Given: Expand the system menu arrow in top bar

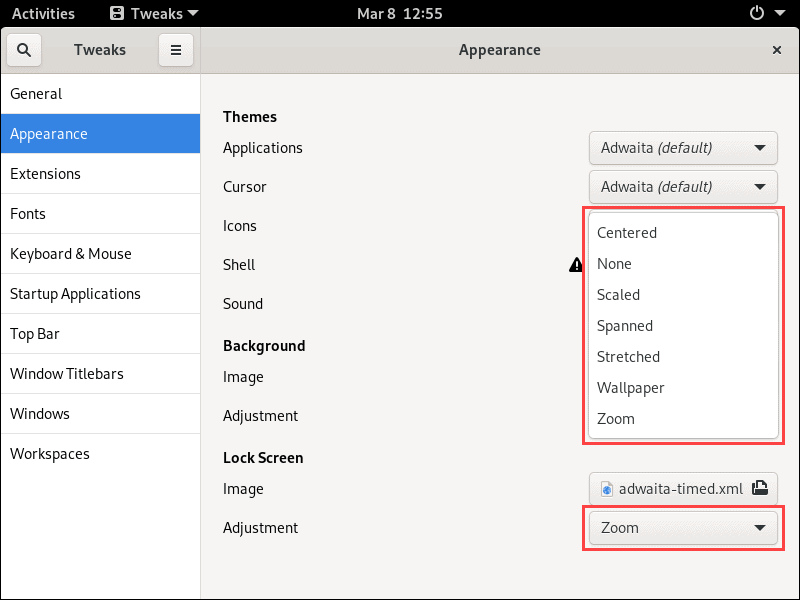Looking at the screenshot, I should coord(780,13).
